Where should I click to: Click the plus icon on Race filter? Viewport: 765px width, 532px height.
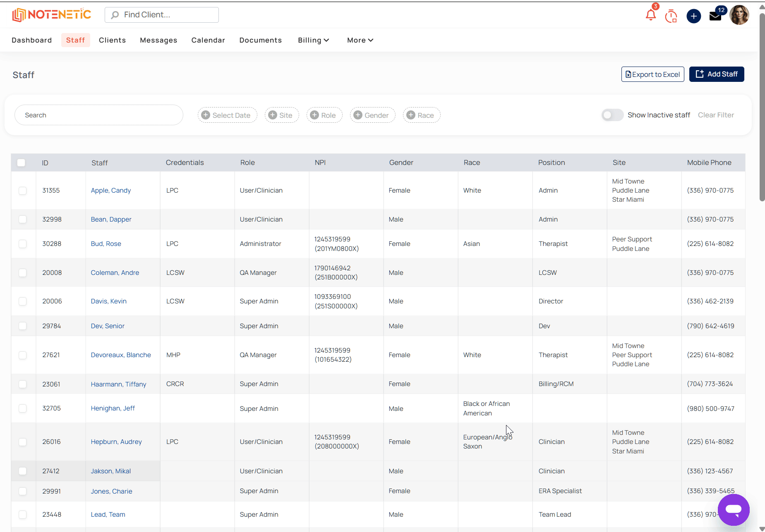(x=411, y=115)
